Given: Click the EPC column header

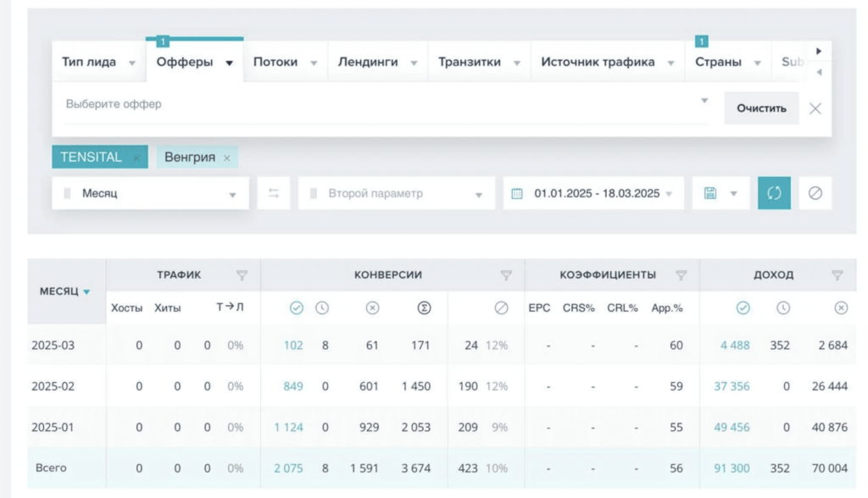Looking at the screenshot, I should point(539,308).
